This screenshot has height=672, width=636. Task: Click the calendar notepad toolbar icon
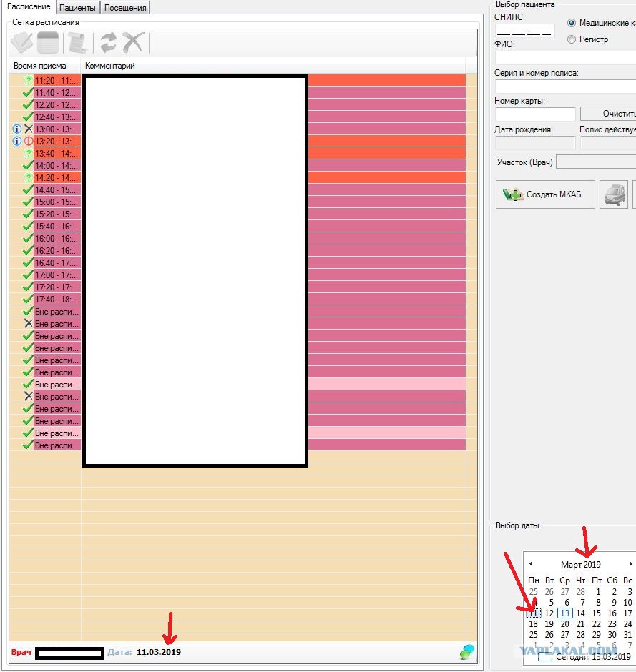pyautogui.click(x=48, y=43)
